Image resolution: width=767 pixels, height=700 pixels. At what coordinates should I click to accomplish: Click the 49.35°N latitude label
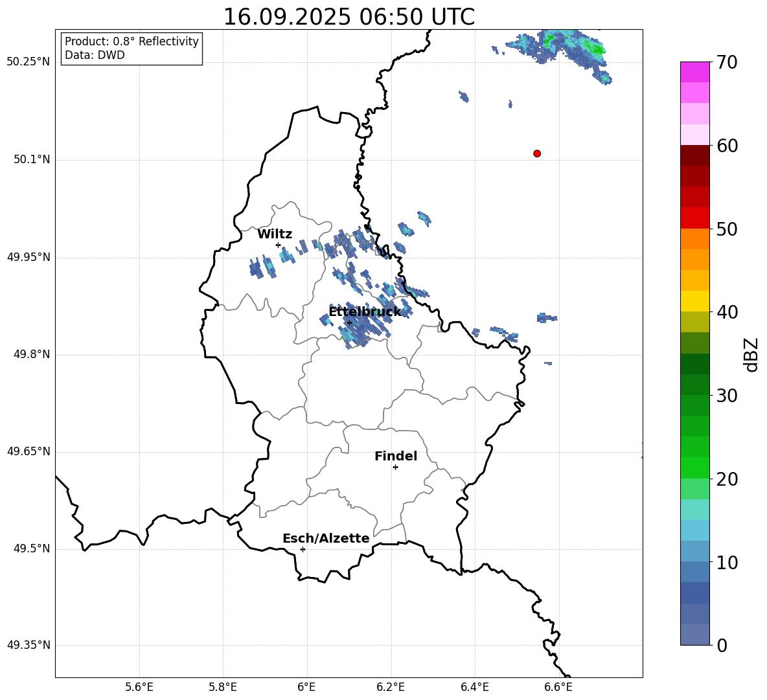pos(29,645)
